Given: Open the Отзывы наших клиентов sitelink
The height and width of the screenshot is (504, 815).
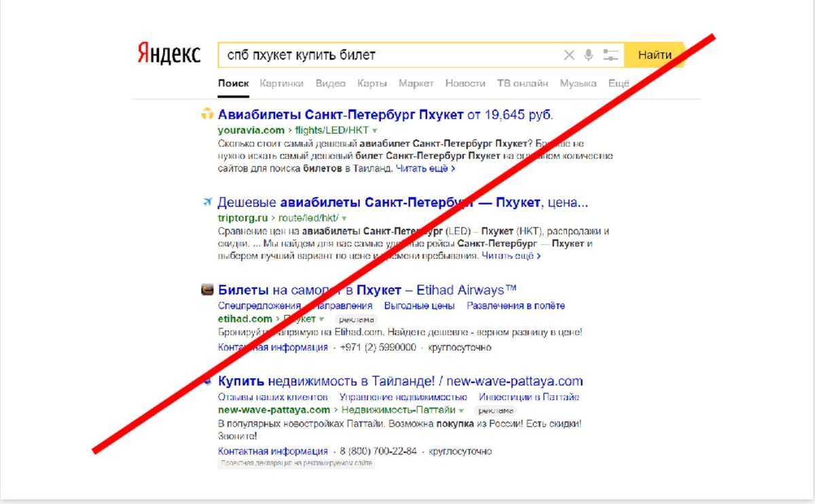Looking at the screenshot, I should click(x=273, y=397).
